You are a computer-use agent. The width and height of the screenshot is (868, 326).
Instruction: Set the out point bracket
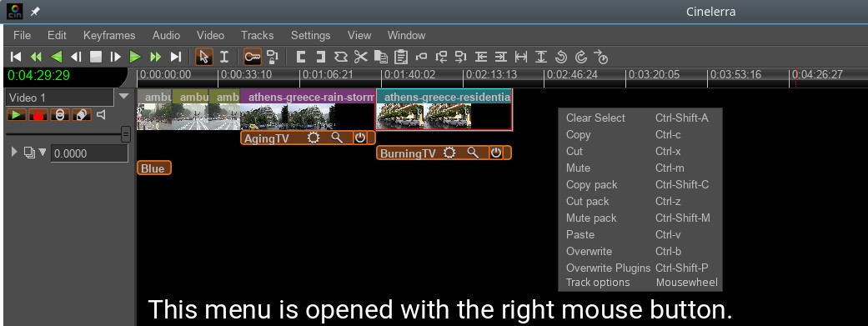(x=320, y=57)
